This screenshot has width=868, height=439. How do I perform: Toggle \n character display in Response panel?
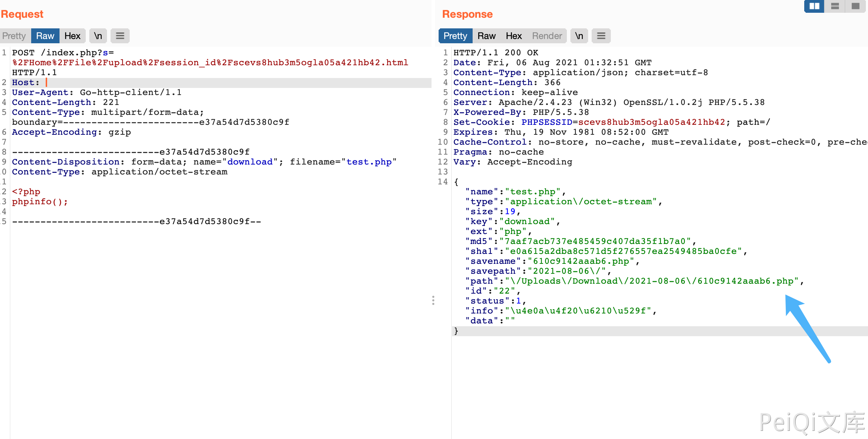coord(579,35)
